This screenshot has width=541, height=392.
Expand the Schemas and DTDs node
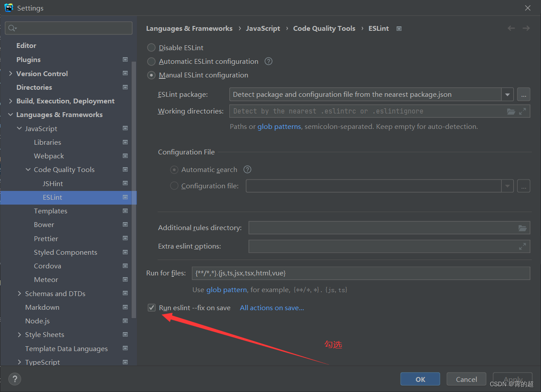pyautogui.click(x=19, y=293)
